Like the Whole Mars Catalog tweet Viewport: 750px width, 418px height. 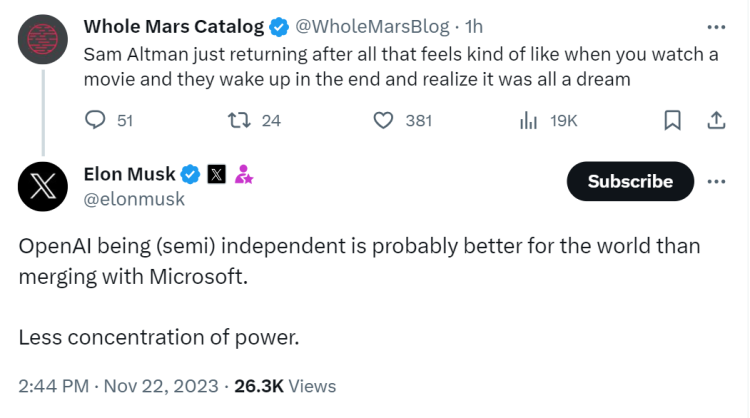pyautogui.click(x=384, y=120)
